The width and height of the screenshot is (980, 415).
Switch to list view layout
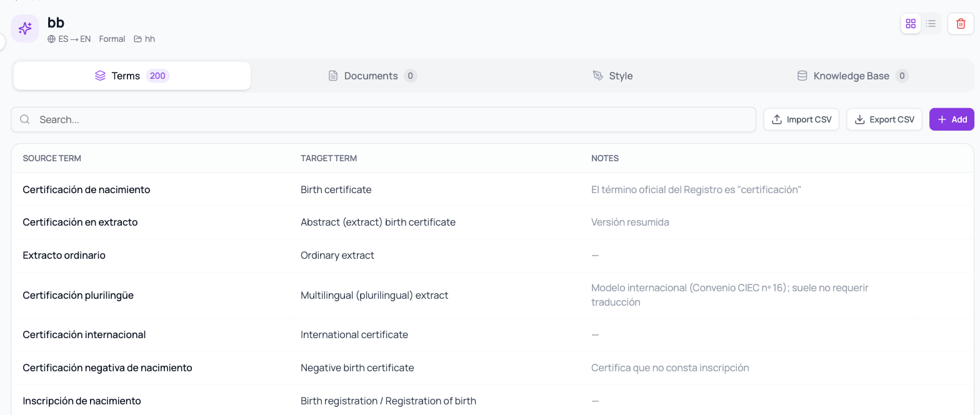(x=931, y=24)
